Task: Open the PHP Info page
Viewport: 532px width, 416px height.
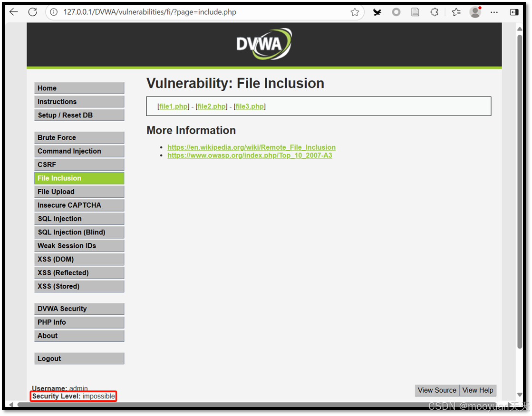Action: (x=79, y=322)
